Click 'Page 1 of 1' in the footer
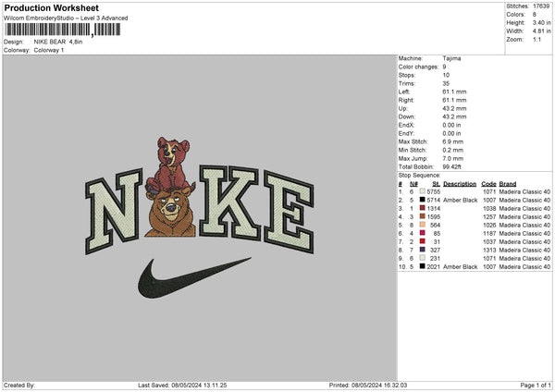 tap(536, 386)
